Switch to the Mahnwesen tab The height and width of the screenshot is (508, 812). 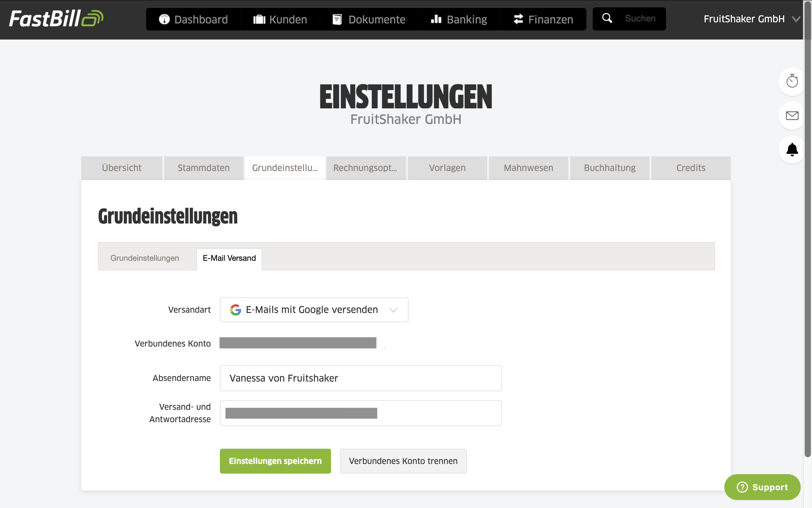528,168
